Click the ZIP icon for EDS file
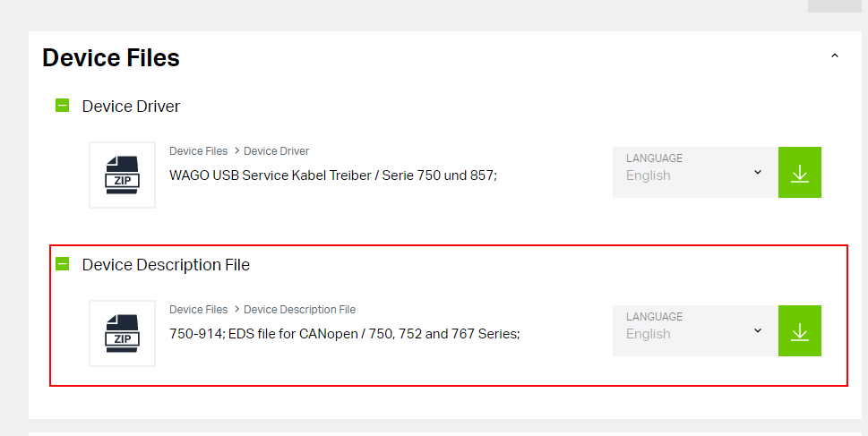 pos(123,334)
